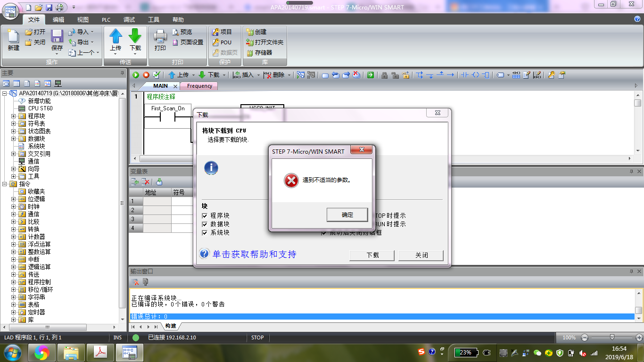644x362 pixels.
Task: Select CPU ST60 in project tree
Action: tap(40, 108)
